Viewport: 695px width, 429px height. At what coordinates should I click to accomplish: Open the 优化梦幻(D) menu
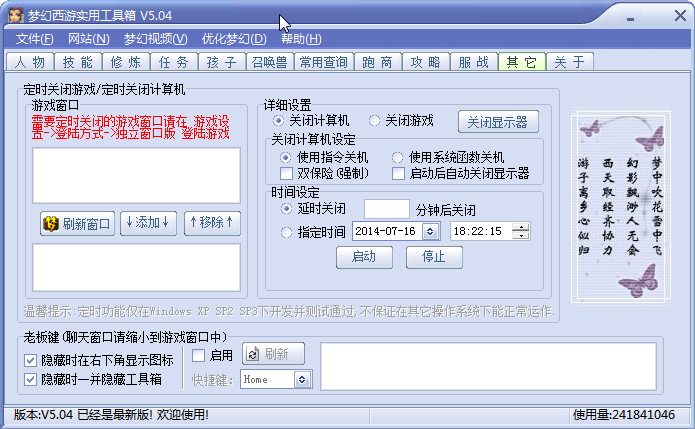234,39
